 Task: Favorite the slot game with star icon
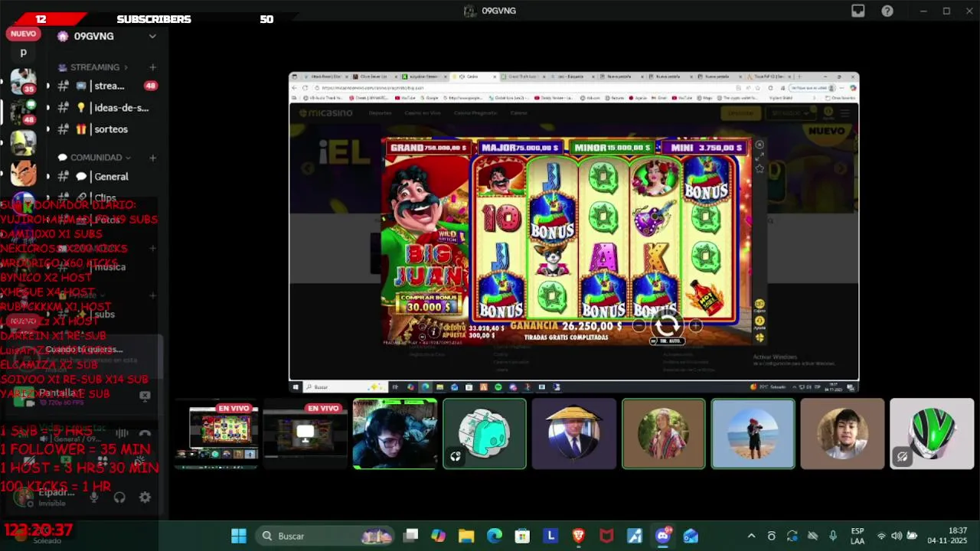pos(759,168)
